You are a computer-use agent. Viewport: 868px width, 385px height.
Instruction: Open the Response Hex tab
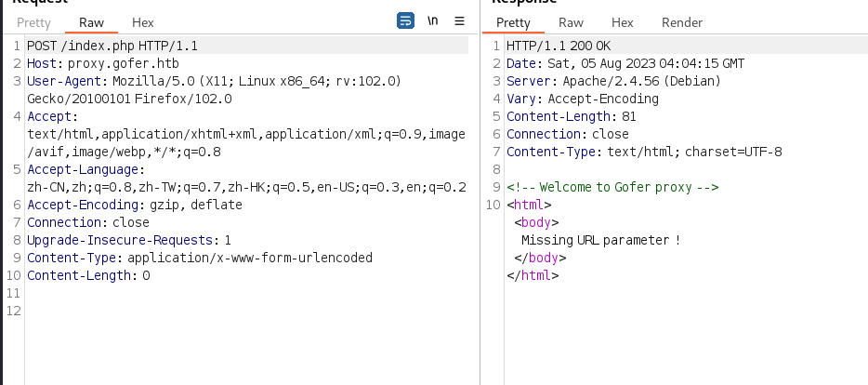tap(623, 22)
